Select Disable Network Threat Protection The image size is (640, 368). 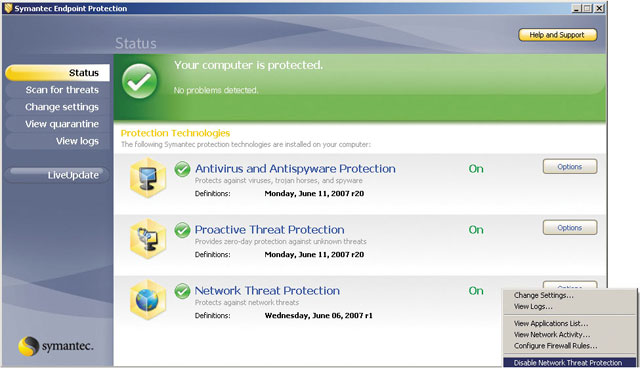570,363
